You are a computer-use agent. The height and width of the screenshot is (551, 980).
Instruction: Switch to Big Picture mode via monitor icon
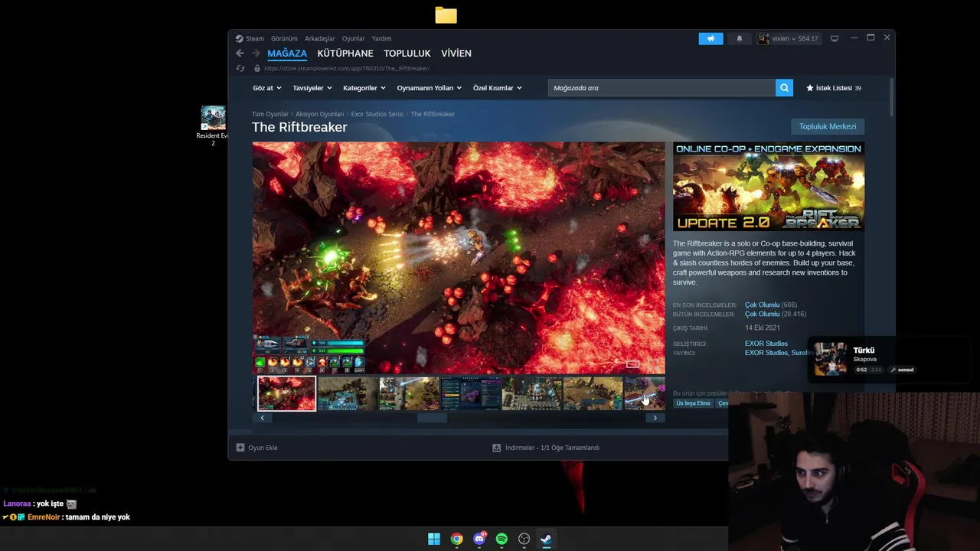(835, 38)
